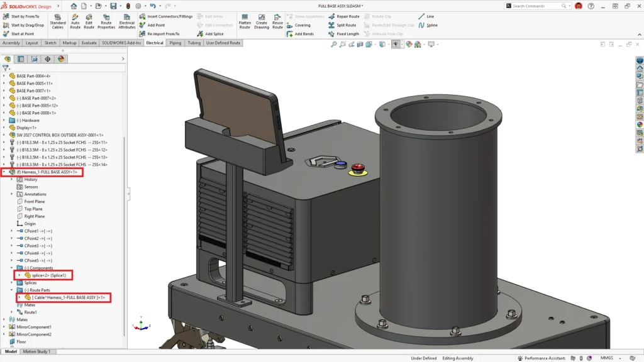Expand the Route1 node
Screen dimensions: 644x362
pos(11,312)
